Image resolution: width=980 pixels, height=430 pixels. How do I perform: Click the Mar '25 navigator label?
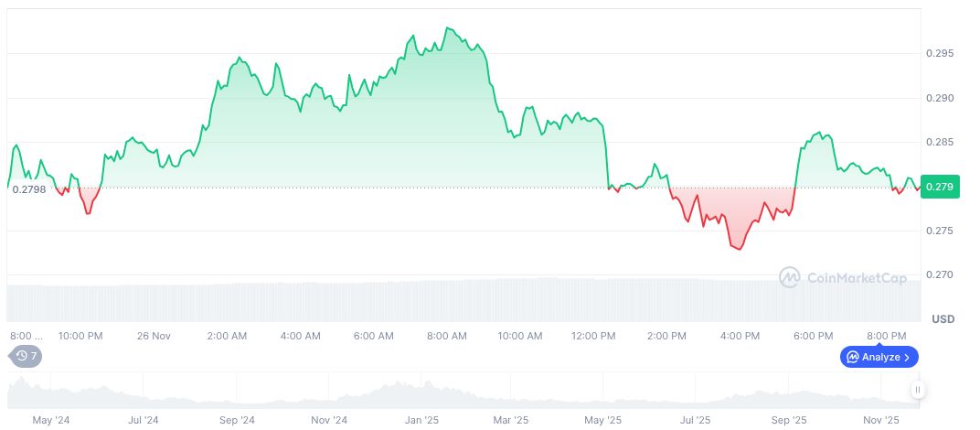511,420
